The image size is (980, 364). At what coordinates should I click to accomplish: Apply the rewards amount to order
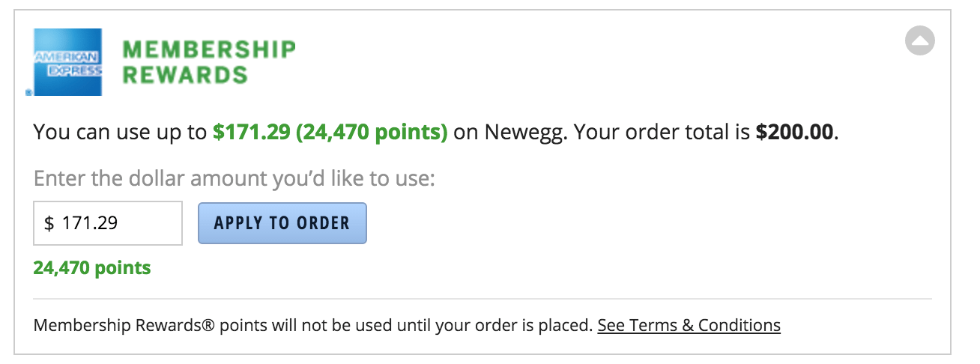coord(282,223)
